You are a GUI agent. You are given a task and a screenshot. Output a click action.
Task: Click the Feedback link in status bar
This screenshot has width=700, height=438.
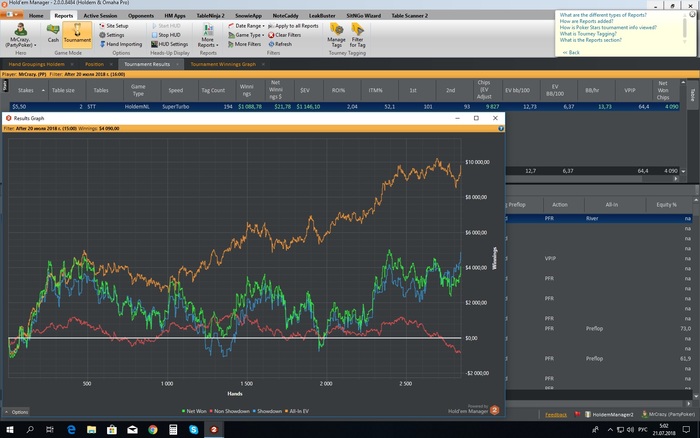click(x=555, y=414)
